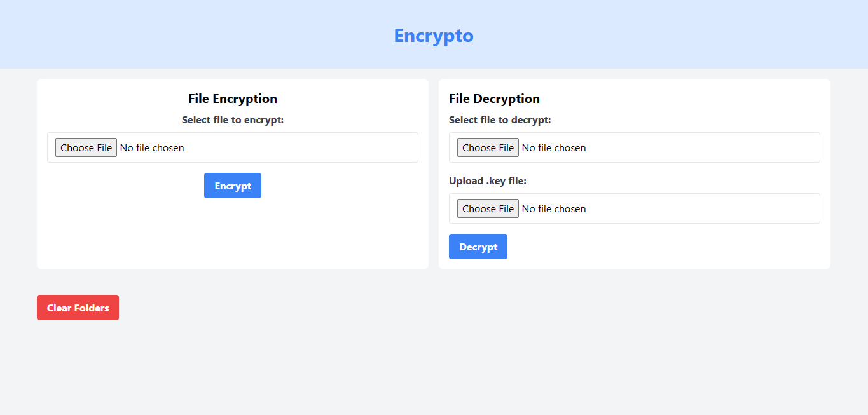The width and height of the screenshot is (868, 415).
Task: Click the Encrypt button
Action: pyautogui.click(x=233, y=186)
